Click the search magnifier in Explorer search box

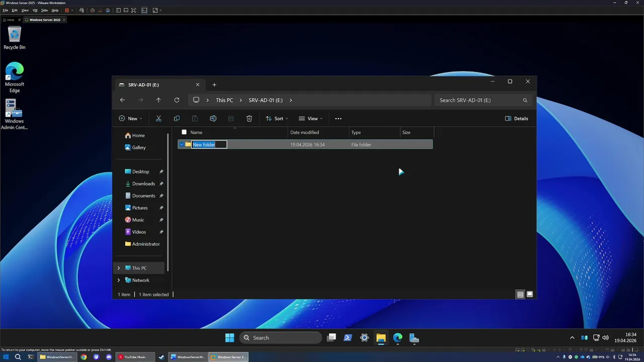point(525,100)
